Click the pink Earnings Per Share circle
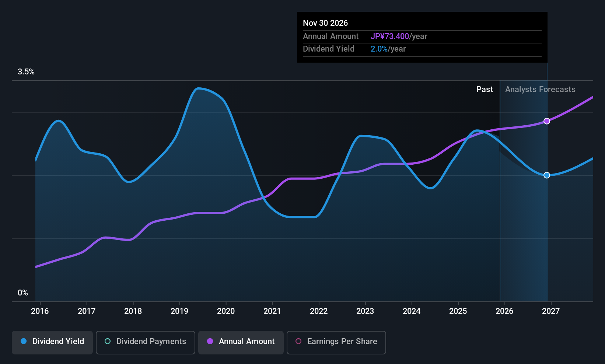The width and height of the screenshot is (605, 364). (298, 342)
